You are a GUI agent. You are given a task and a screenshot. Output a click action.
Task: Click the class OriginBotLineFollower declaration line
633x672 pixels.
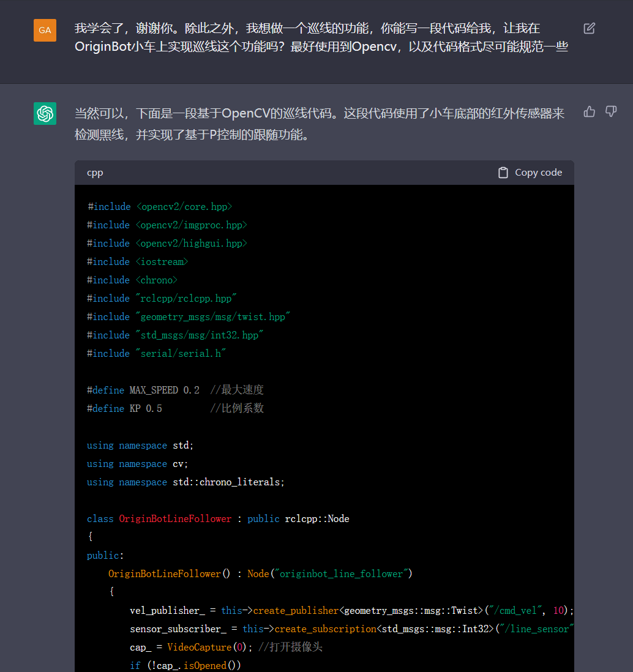[x=218, y=519]
